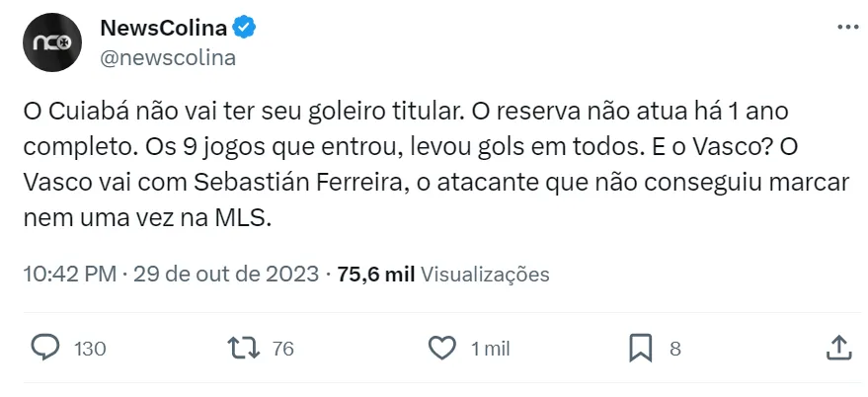Viewport: 868px width, 397px height.
Task: Bookmark the tweet with the bookmark icon
Action: pos(641,348)
